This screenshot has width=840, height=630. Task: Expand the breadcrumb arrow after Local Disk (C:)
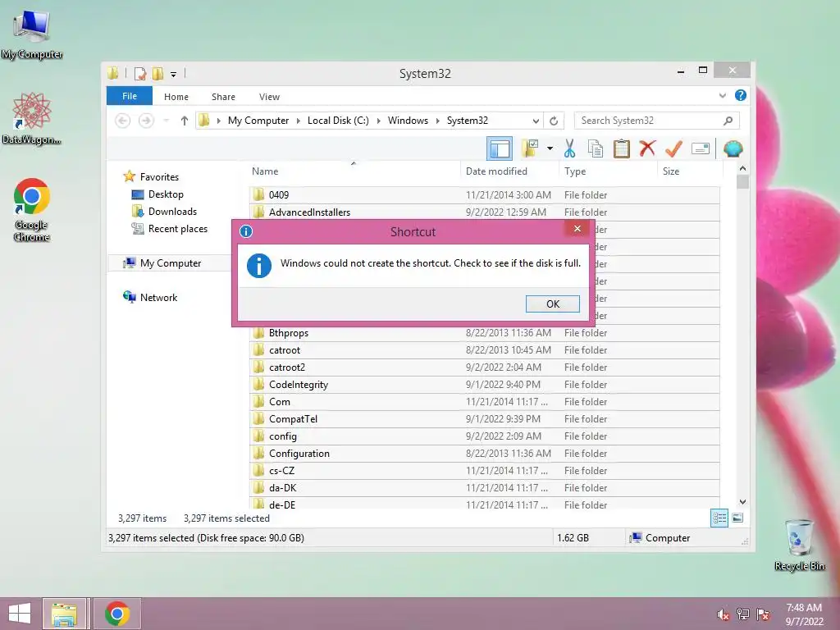pos(379,121)
